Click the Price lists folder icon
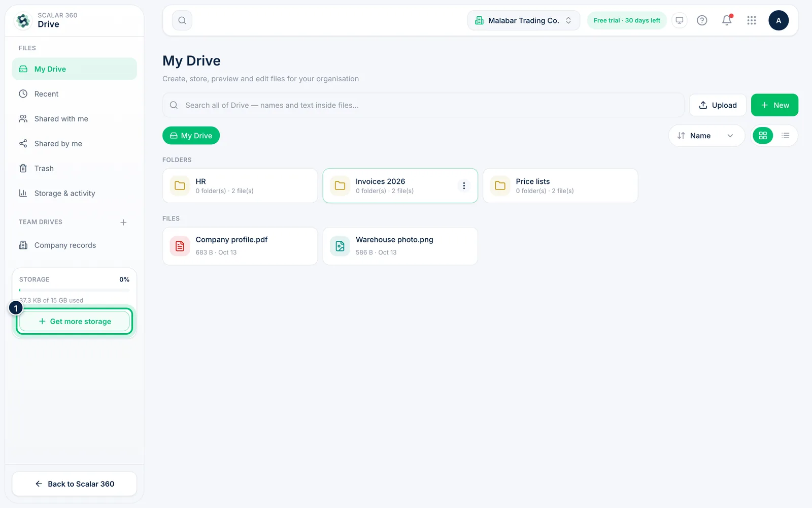 tap(500, 185)
